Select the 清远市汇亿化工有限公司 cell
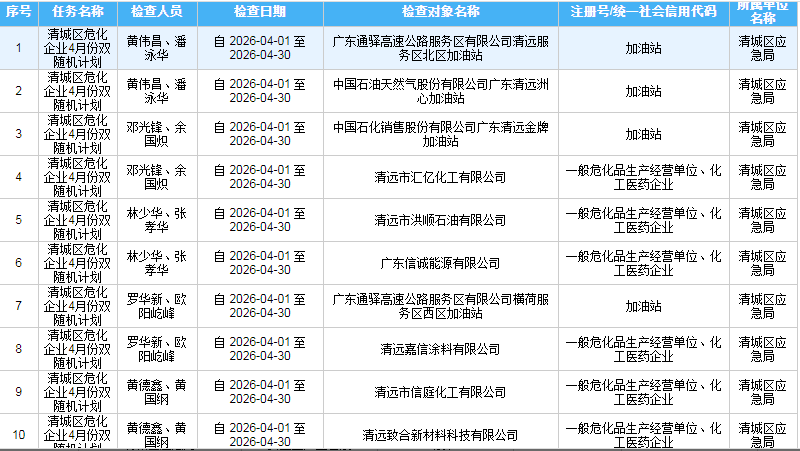The image size is (800, 451). point(441,177)
